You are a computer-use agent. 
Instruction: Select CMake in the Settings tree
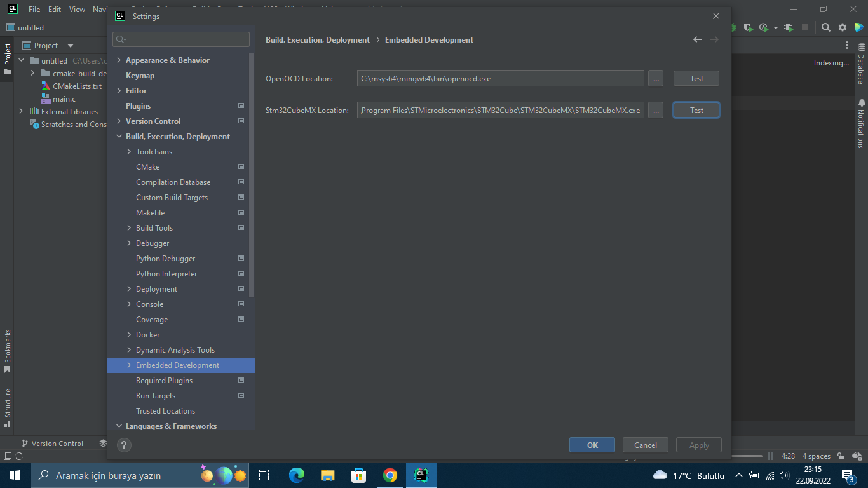[x=147, y=167]
